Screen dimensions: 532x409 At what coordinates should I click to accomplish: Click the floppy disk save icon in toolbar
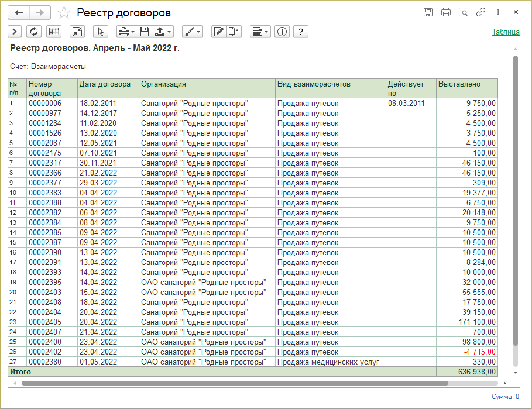(x=145, y=32)
